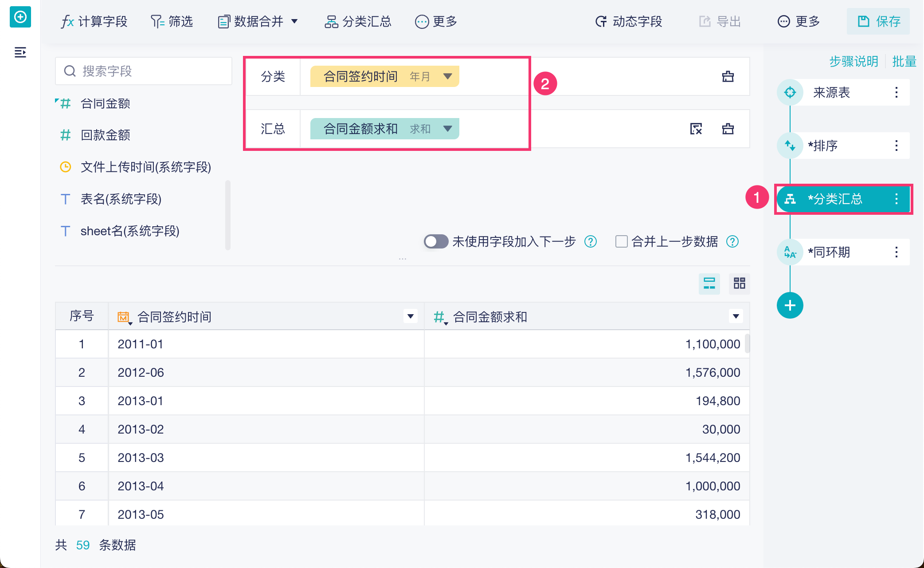Click the 保存 button
The image size is (924, 568).
coord(878,21)
